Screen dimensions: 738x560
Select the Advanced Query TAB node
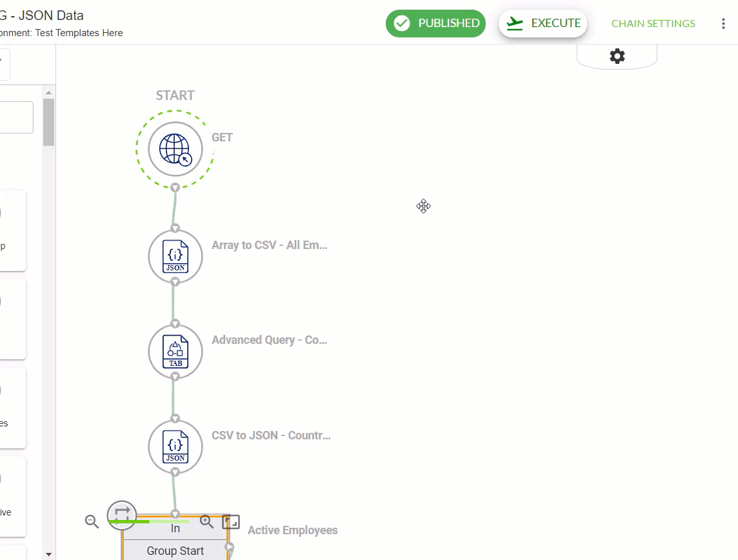[175, 352]
